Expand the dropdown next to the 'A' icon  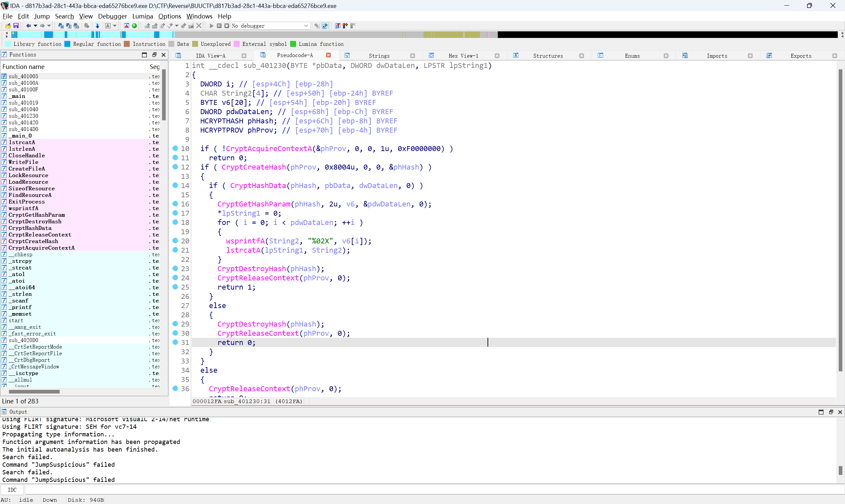[115, 26]
